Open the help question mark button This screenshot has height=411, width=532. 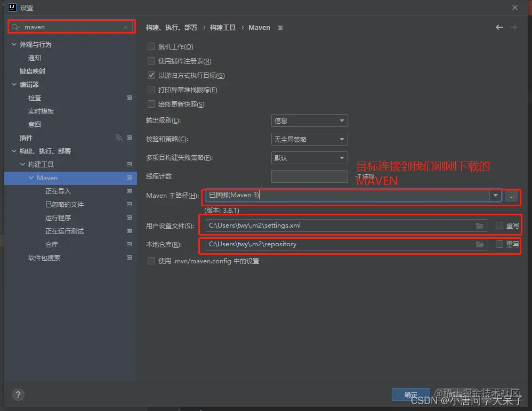point(18,394)
